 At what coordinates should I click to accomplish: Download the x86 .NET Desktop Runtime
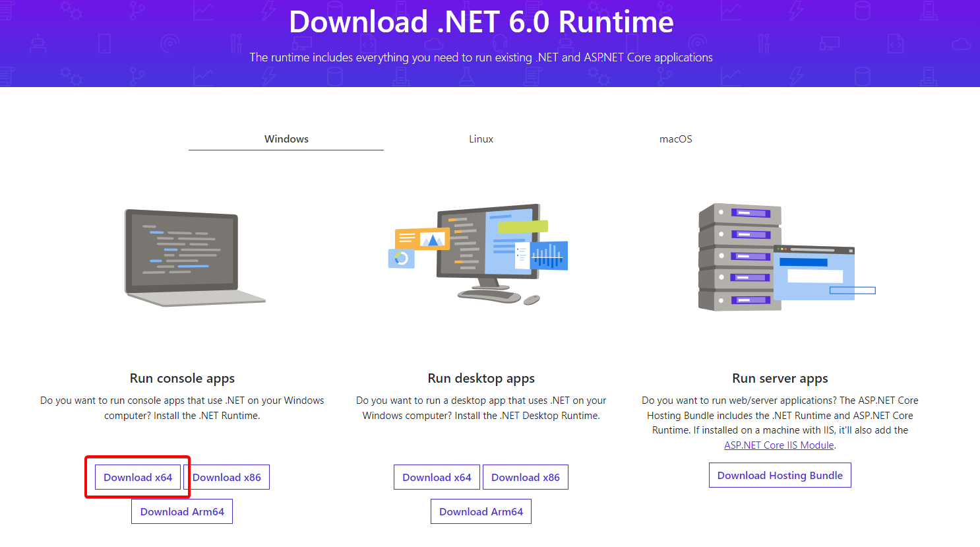click(x=525, y=476)
